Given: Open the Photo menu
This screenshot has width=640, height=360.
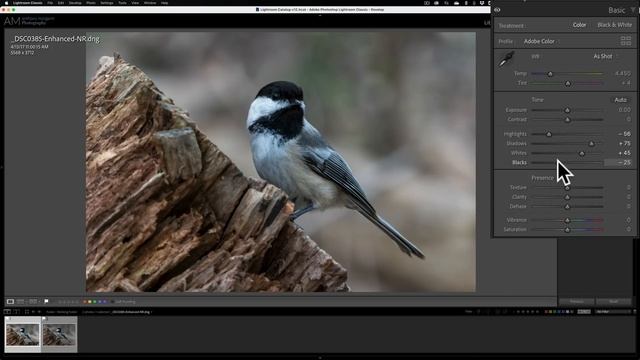Looking at the screenshot, I should click(91, 3).
